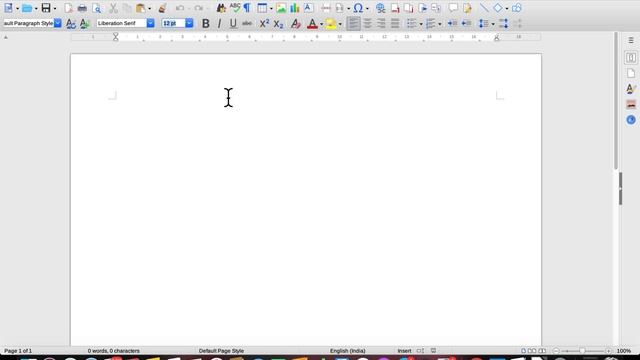Toggle the Bullets list icon
Viewport: 640px width, 360px height.
point(412,24)
